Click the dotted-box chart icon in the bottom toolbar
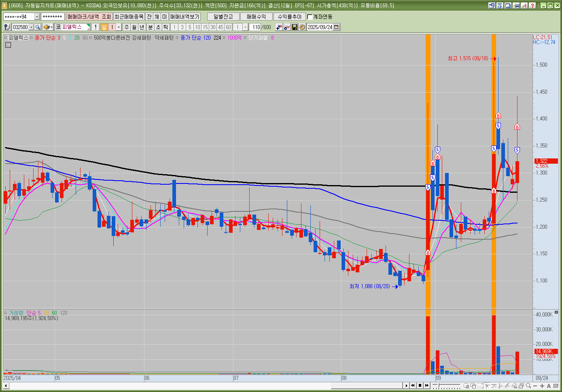The height and width of the screenshot is (392, 562). 480,386
